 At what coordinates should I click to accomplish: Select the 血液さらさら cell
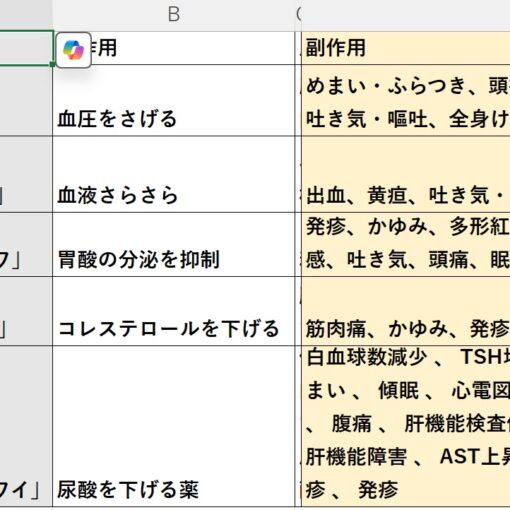[174, 174]
